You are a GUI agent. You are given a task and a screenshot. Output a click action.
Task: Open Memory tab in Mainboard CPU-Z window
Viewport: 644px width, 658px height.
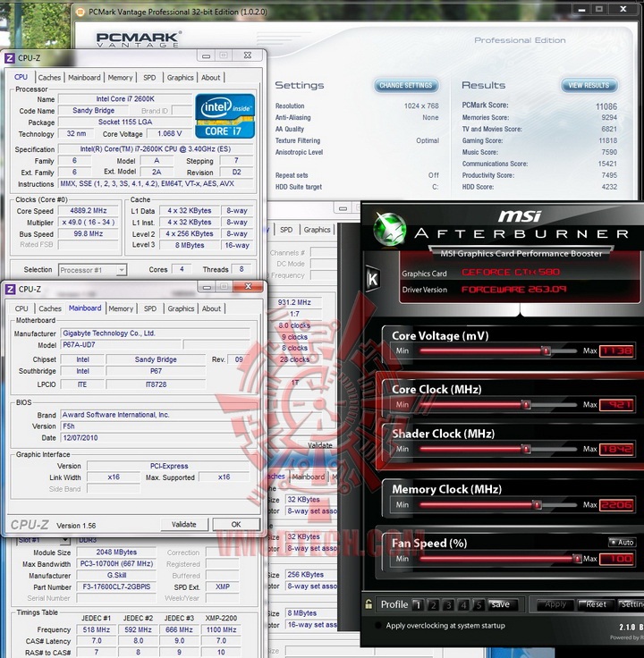click(121, 308)
